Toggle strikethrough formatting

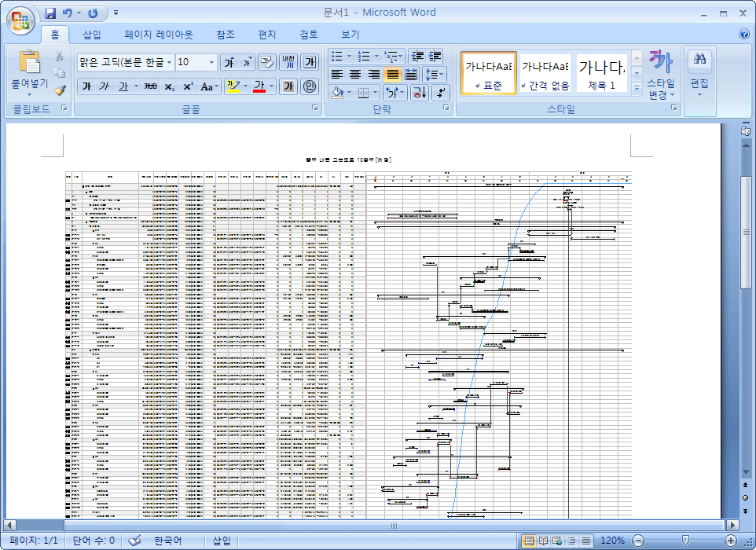pos(151,86)
